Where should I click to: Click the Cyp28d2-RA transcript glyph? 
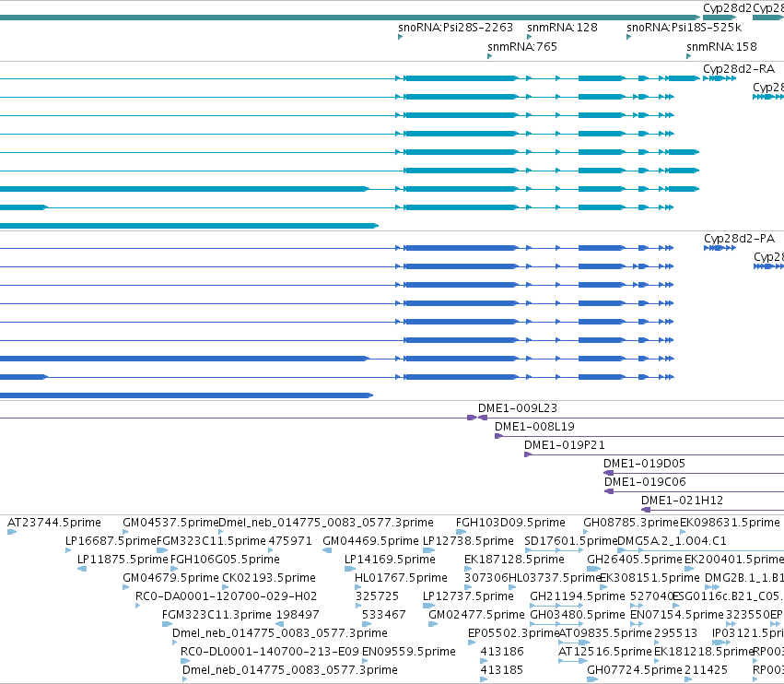(720, 78)
